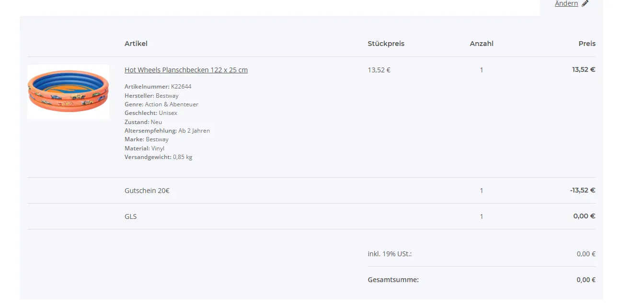Click the GLS shipping row label
The height and width of the screenshot is (307, 644).
tap(130, 216)
